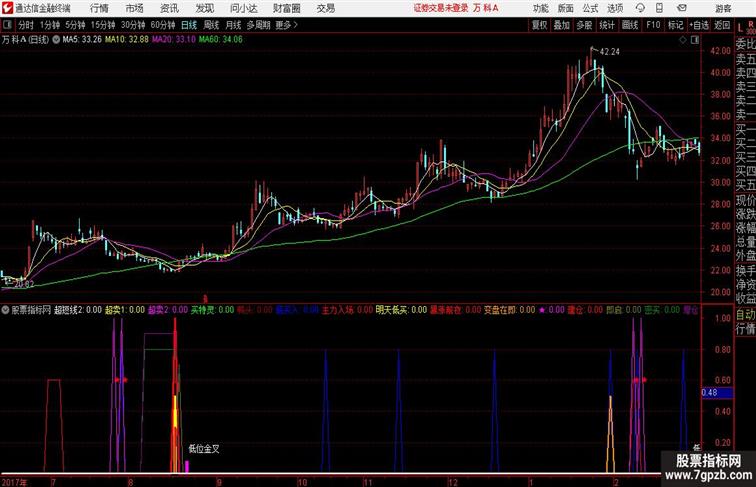
Task: Open the 交易 menu
Action: 325,8
